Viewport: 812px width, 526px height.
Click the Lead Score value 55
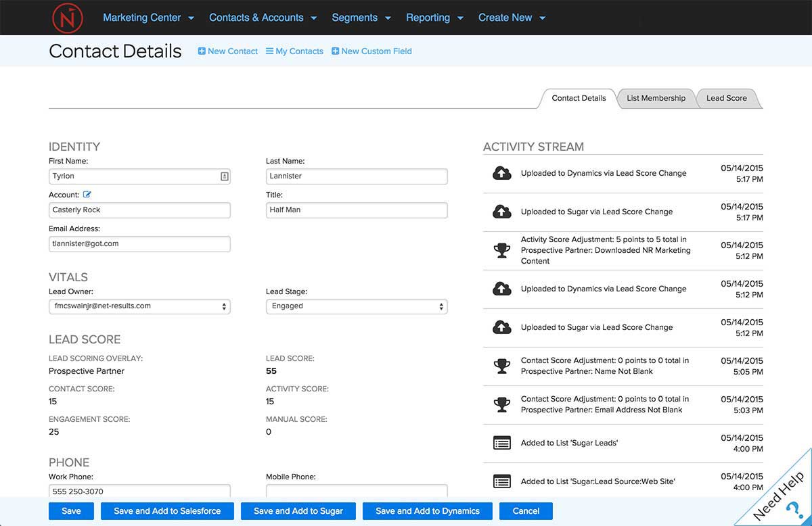click(271, 371)
